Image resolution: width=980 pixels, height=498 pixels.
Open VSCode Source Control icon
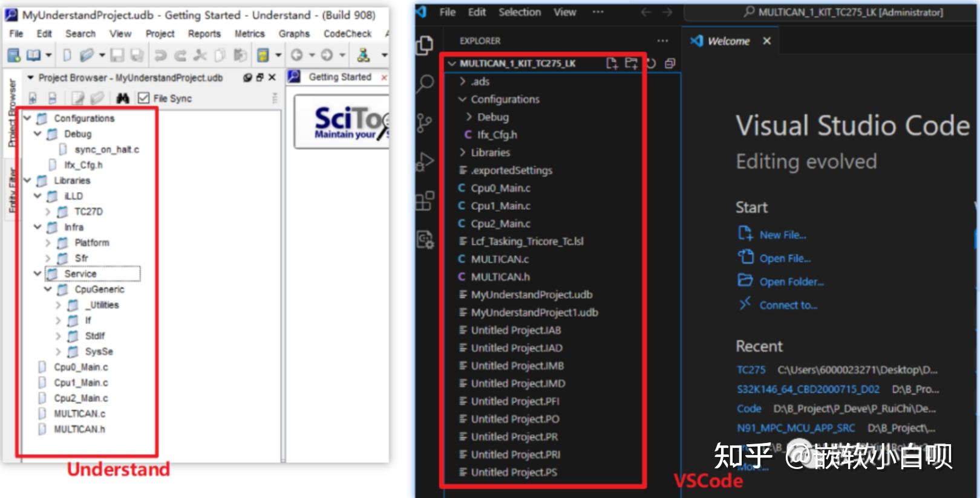pyautogui.click(x=425, y=123)
